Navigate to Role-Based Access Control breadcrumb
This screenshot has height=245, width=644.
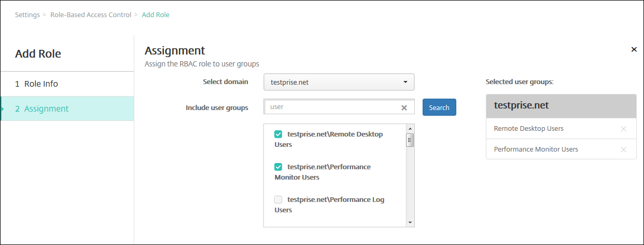tap(91, 15)
